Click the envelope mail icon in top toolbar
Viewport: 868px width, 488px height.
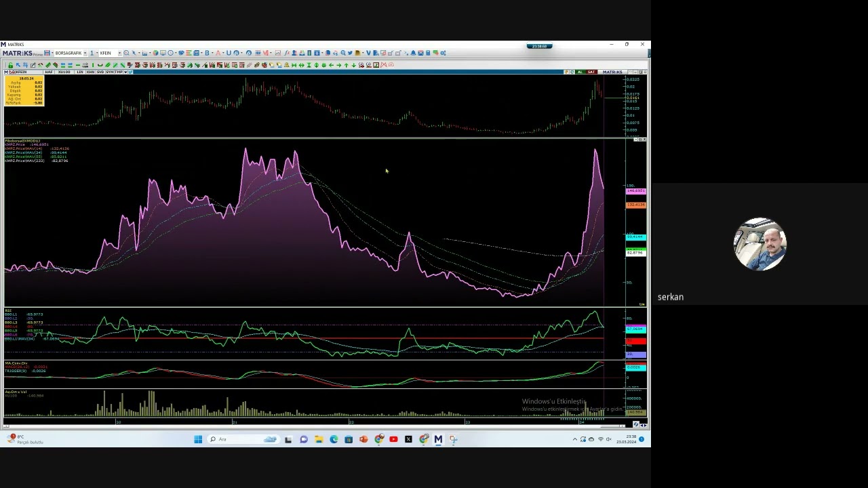[420, 53]
